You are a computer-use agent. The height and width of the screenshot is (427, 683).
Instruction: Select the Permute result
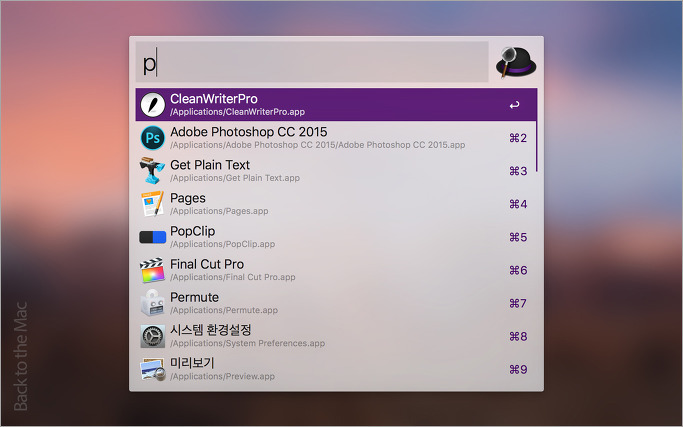click(336, 303)
